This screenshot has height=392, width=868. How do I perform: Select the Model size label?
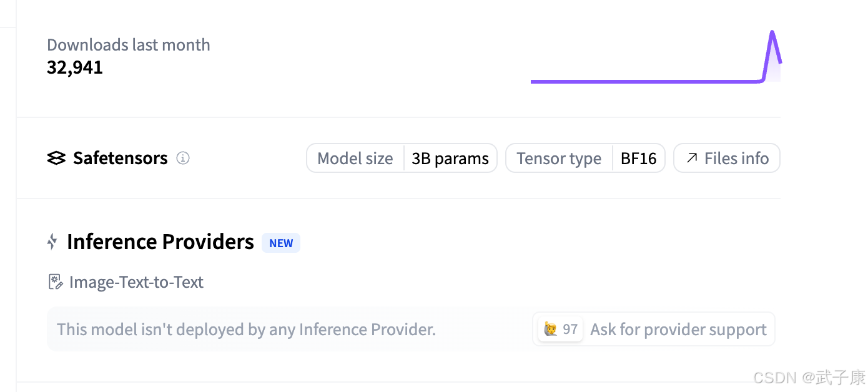click(355, 159)
